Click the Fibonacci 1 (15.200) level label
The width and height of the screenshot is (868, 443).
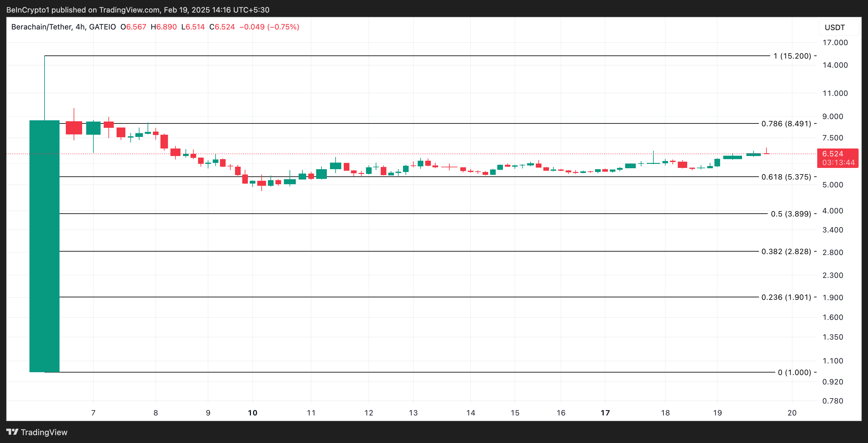point(792,56)
